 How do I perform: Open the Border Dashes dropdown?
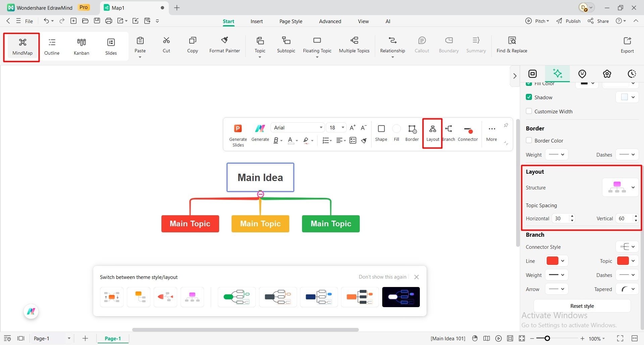627,155
